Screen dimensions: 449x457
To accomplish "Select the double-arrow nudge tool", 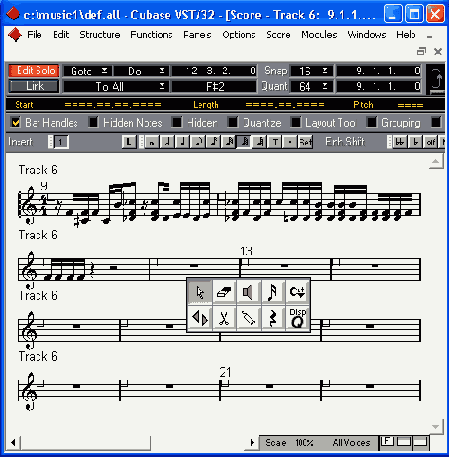I will pyautogui.click(x=200, y=318).
